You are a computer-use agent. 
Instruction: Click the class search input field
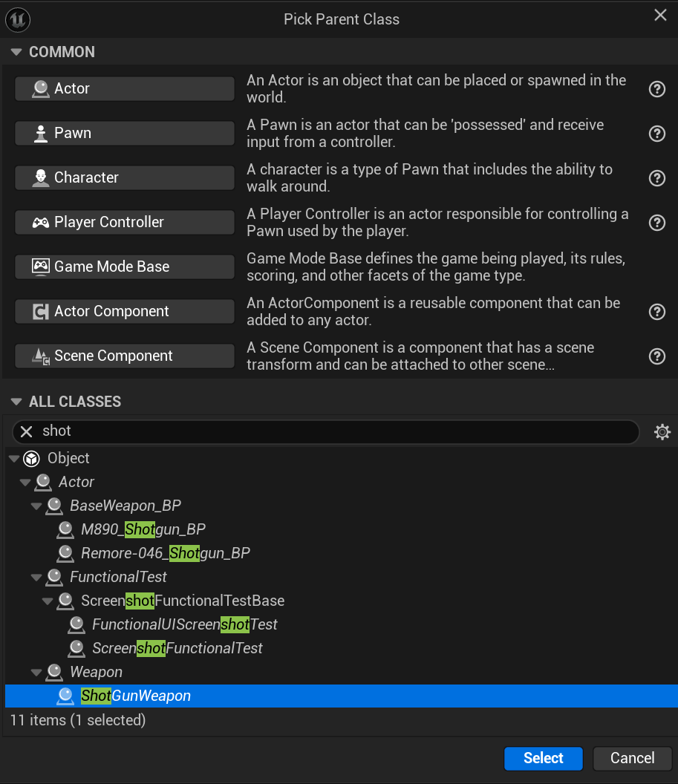(334, 431)
